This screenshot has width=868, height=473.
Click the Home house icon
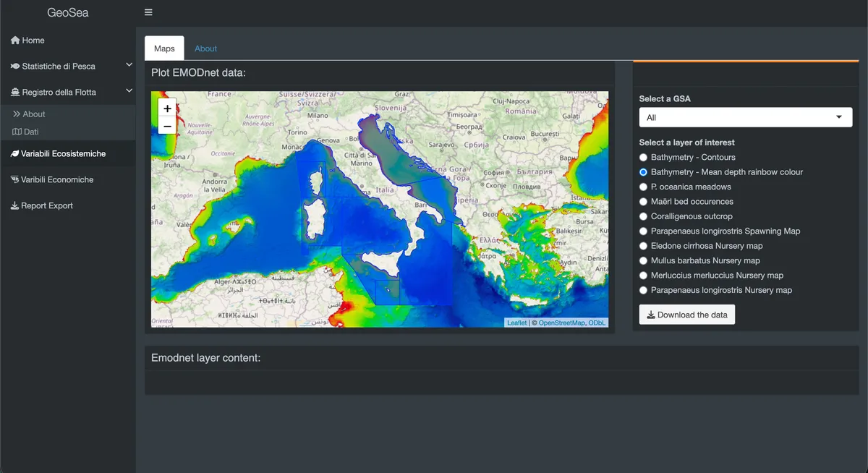[x=15, y=41]
